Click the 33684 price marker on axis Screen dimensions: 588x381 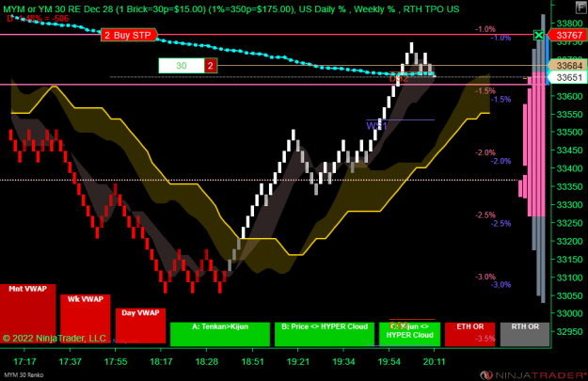pos(567,66)
